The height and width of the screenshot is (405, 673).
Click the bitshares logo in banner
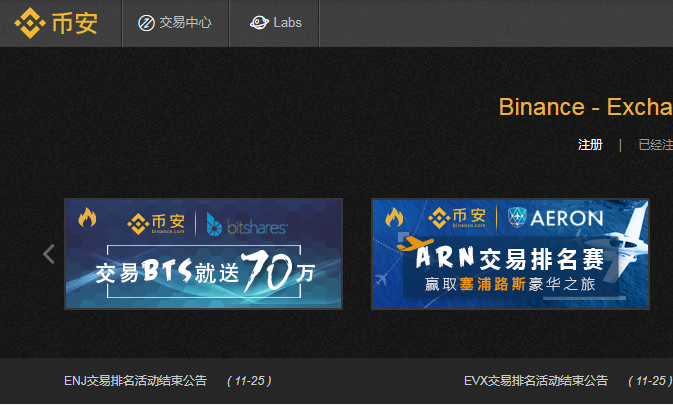click(x=246, y=224)
